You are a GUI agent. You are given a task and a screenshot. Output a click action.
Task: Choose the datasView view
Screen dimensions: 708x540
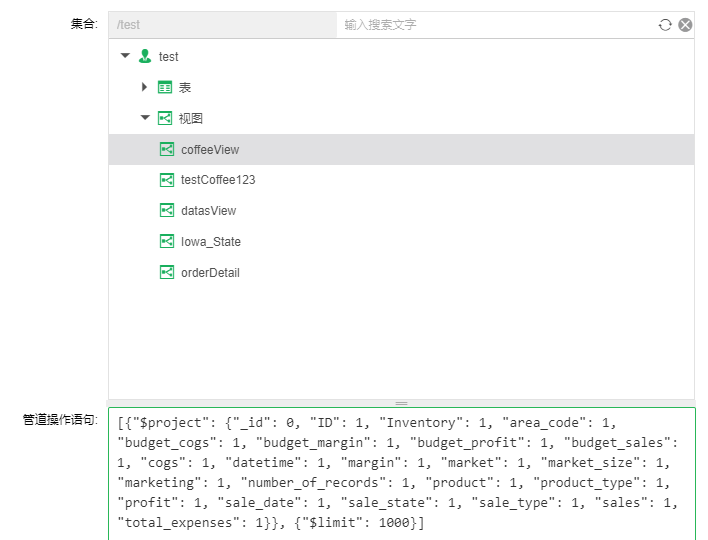coord(208,211)
